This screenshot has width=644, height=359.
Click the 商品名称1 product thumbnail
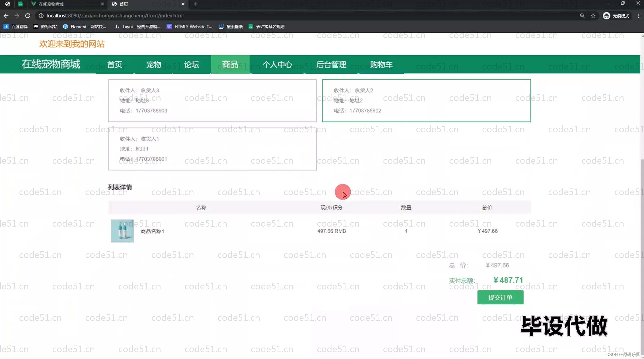122,231
